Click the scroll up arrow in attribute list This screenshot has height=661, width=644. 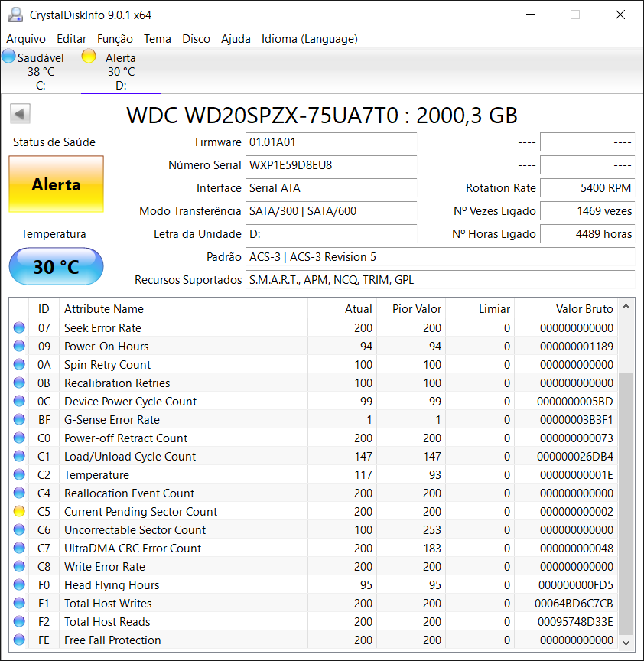pos(626,307)
